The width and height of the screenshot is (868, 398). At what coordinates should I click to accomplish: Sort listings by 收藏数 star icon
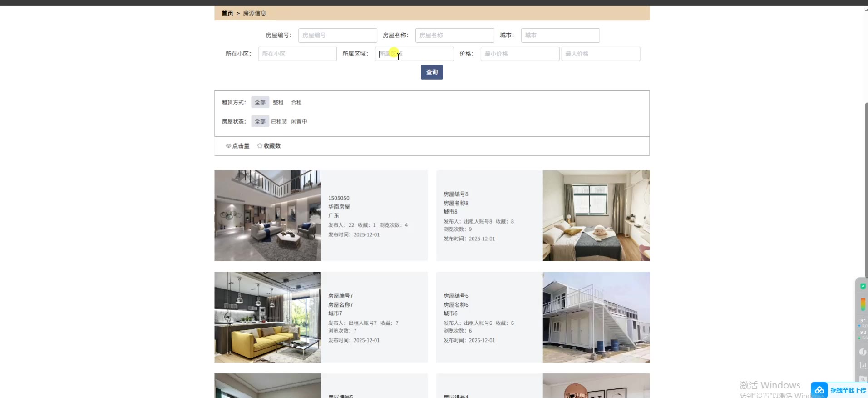[x=260, y=146]
